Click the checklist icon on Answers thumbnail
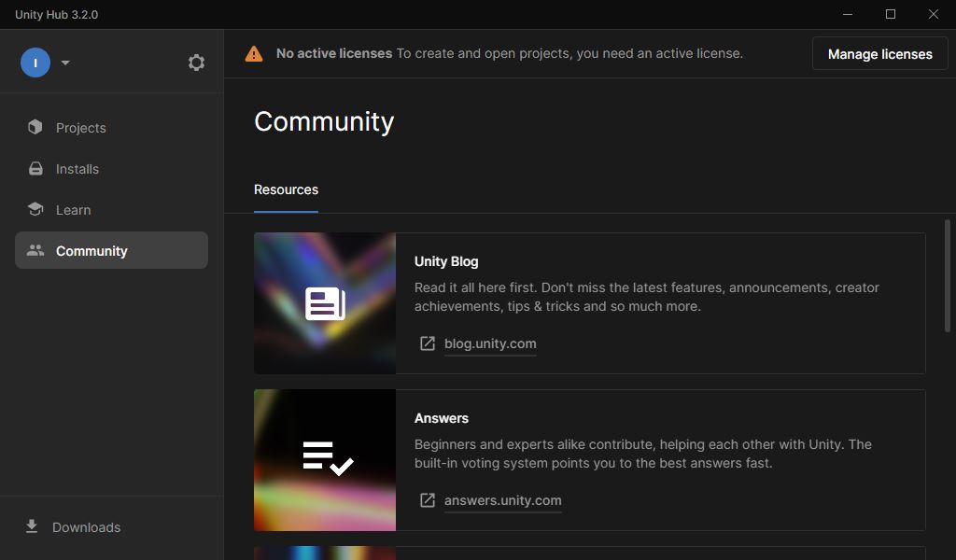The image size is (956, 560). [328, 459]
